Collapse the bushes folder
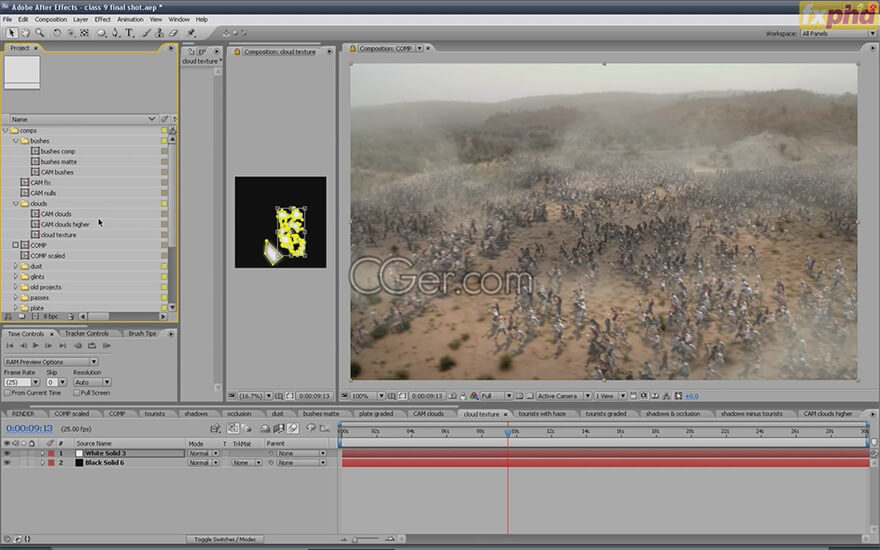This screenshot has width=880, height=550. pos(16,141)
